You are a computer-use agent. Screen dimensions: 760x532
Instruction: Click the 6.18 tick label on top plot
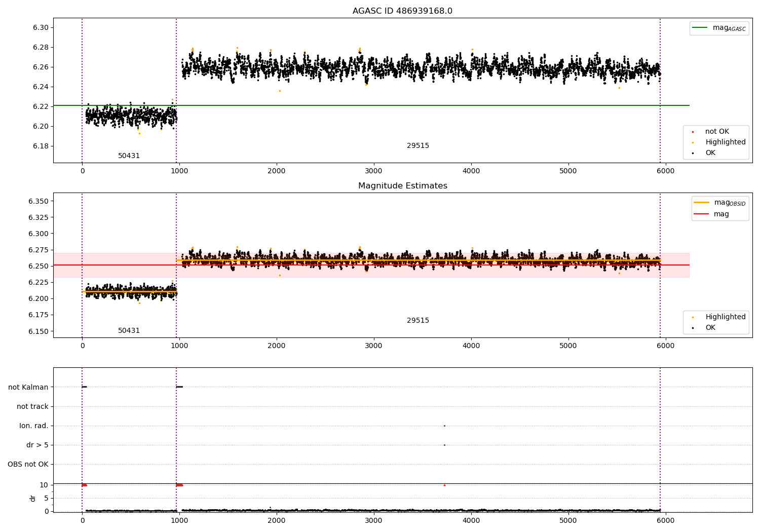point(41,146)
